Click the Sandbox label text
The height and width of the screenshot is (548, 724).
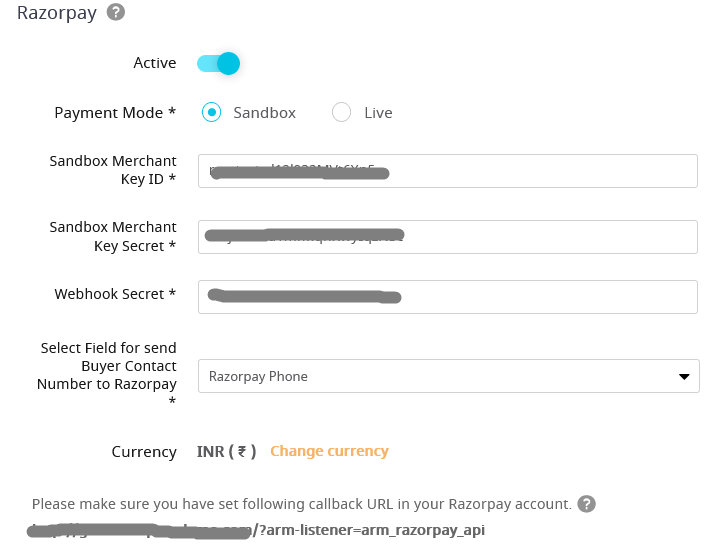tap(265, 113)
